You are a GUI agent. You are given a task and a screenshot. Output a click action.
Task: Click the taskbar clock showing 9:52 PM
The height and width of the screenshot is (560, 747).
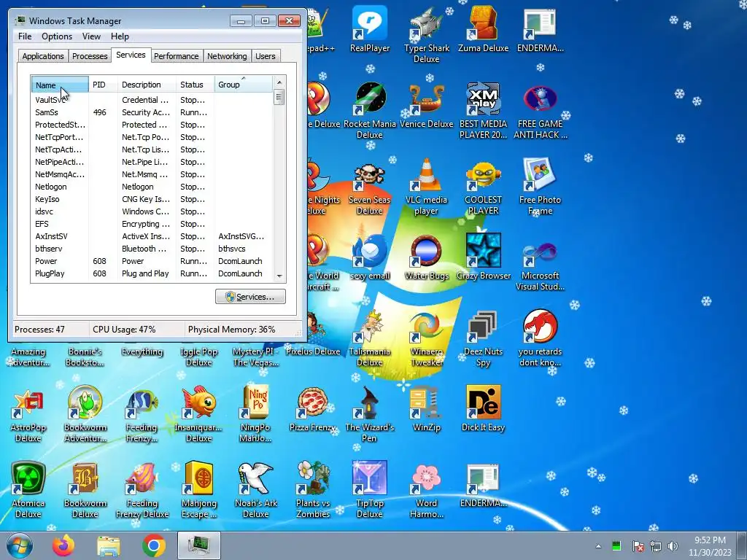710,546
